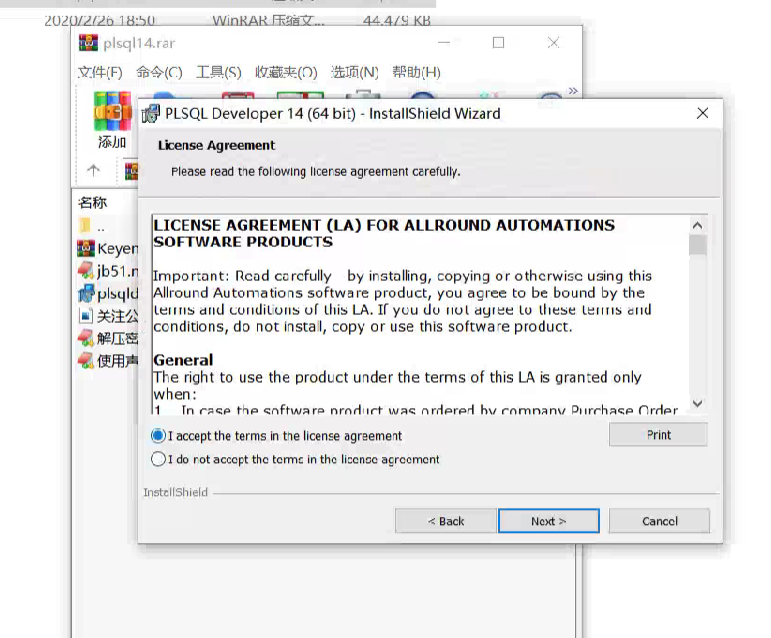Screen dimensions: 771x638
Task: Maximize the plsql14.rar WinRAR window
Action: 499,43
